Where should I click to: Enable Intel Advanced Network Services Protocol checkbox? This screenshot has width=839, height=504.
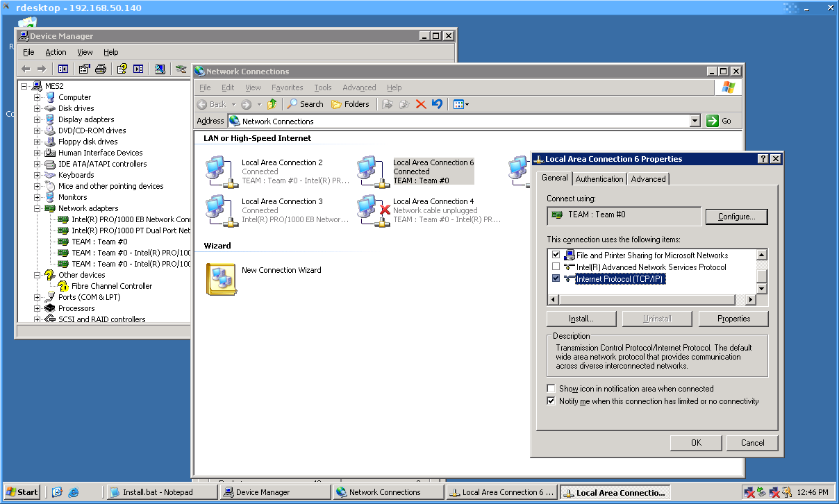(x=556, y=267)
